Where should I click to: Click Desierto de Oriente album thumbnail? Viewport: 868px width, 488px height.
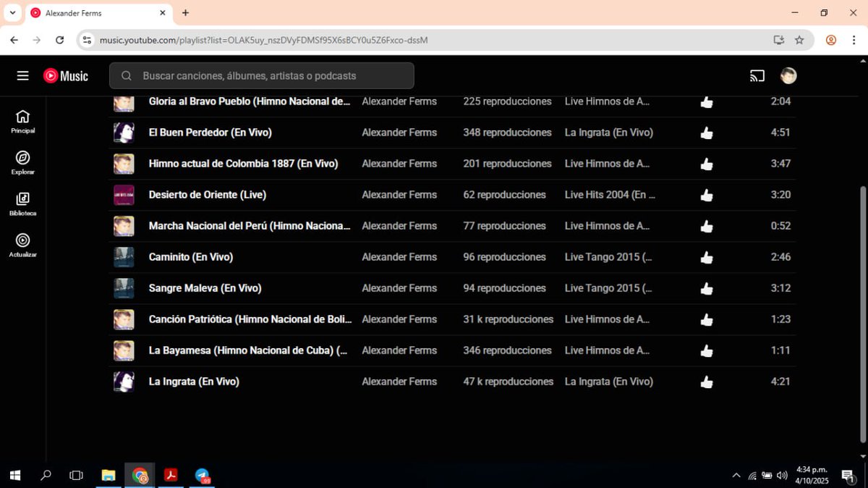[124, 195]
